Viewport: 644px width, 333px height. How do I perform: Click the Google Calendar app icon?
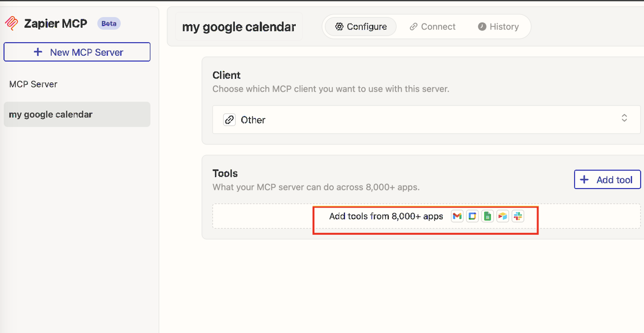(472, 216)
